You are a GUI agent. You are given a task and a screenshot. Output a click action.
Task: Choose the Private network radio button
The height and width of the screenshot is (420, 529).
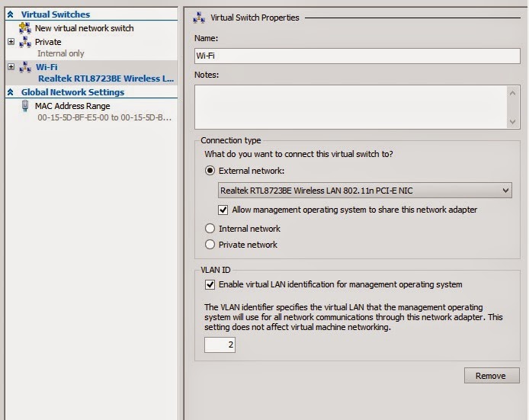click(210, 245)
